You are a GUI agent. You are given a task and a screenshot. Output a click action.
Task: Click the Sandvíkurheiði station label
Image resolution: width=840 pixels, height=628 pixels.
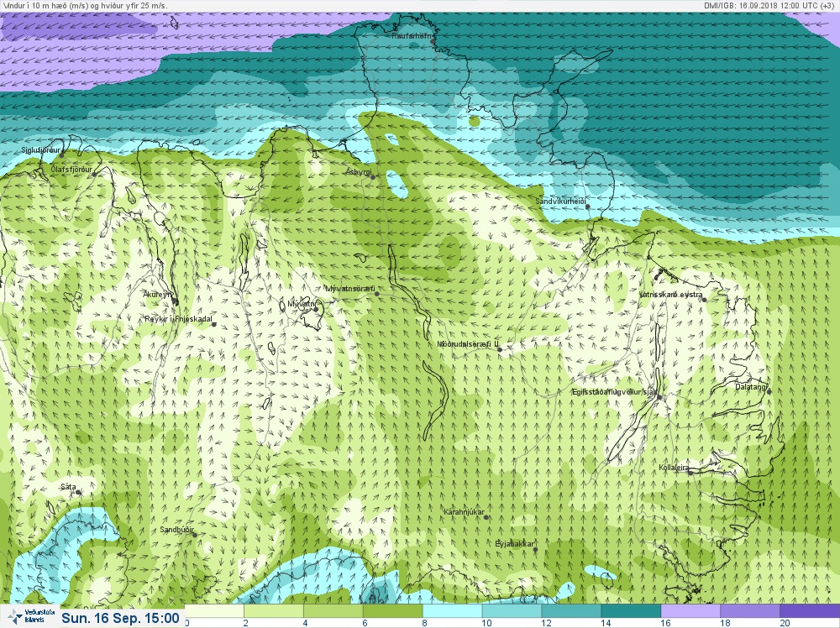560,201
